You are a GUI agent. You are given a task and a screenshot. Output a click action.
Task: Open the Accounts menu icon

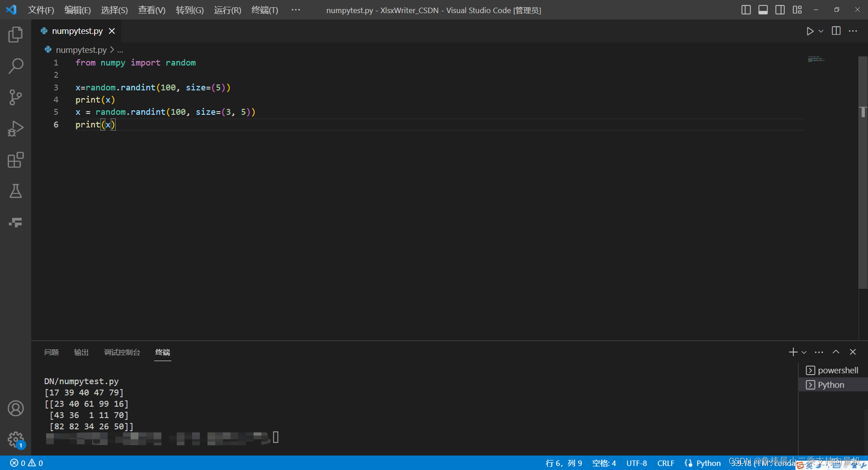(x=15, y=409)
